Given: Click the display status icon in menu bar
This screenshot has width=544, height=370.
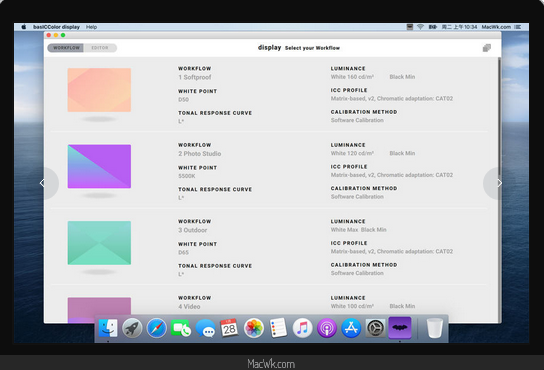Looking at the screenshot, I should click(x=409, y=27).
